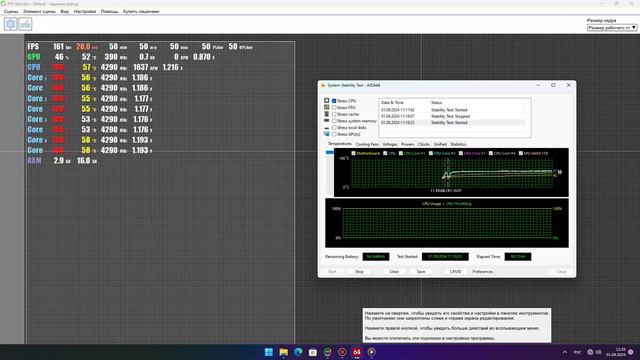
Task: Open the Windows Start menu
Action: click(269, 352)
